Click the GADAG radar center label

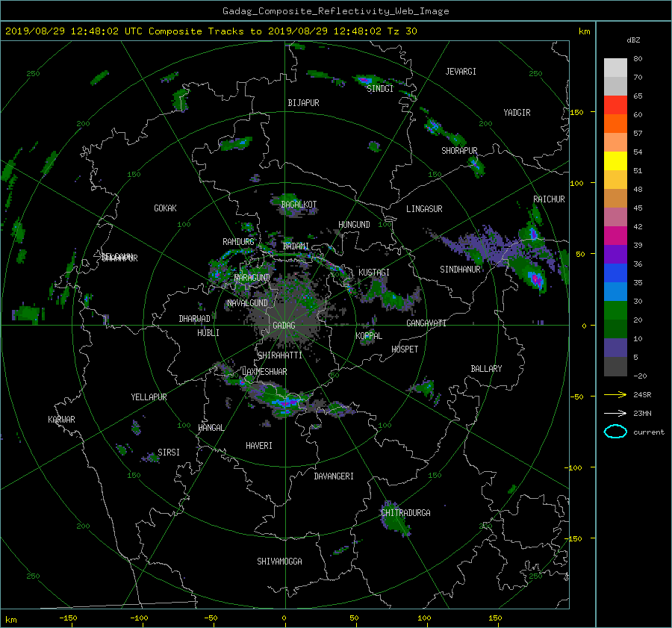pos(284,326)
